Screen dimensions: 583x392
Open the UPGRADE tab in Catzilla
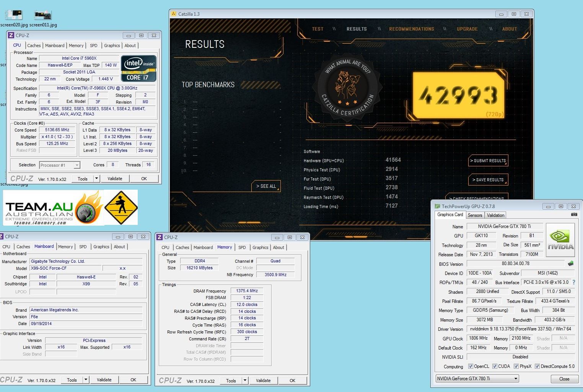[x=467, y=29]
